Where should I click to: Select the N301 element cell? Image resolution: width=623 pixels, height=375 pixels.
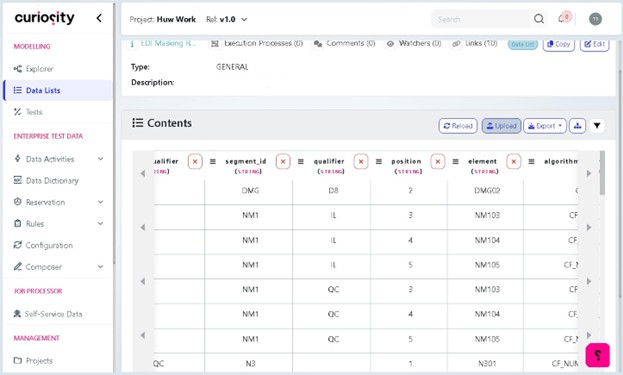[x=487, y=363]
